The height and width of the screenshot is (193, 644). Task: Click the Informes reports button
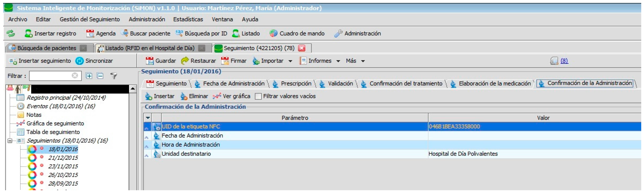tap(316, 61)
